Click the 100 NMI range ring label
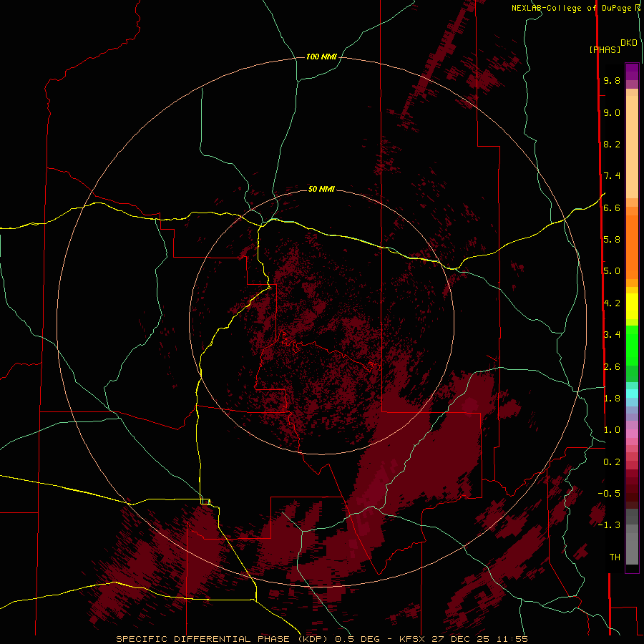 pyautogui.click(x=321, y=57)
